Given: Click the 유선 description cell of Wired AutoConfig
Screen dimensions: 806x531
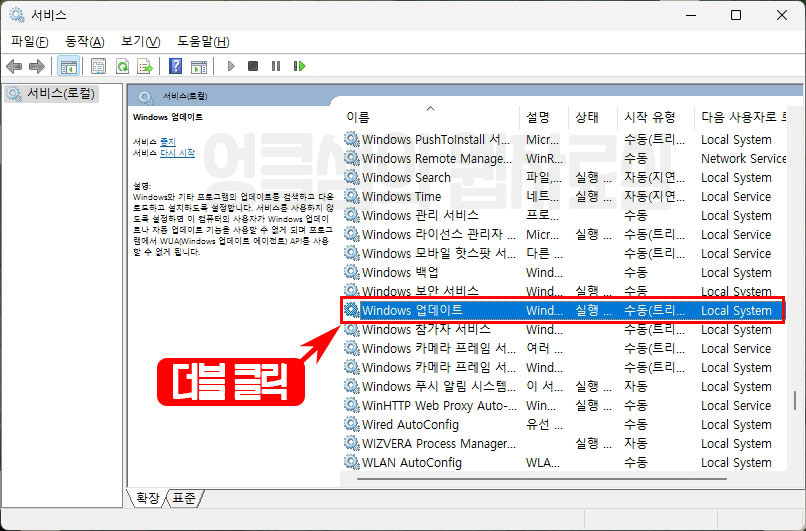Looking at the screenshot, I should (544, 424).
